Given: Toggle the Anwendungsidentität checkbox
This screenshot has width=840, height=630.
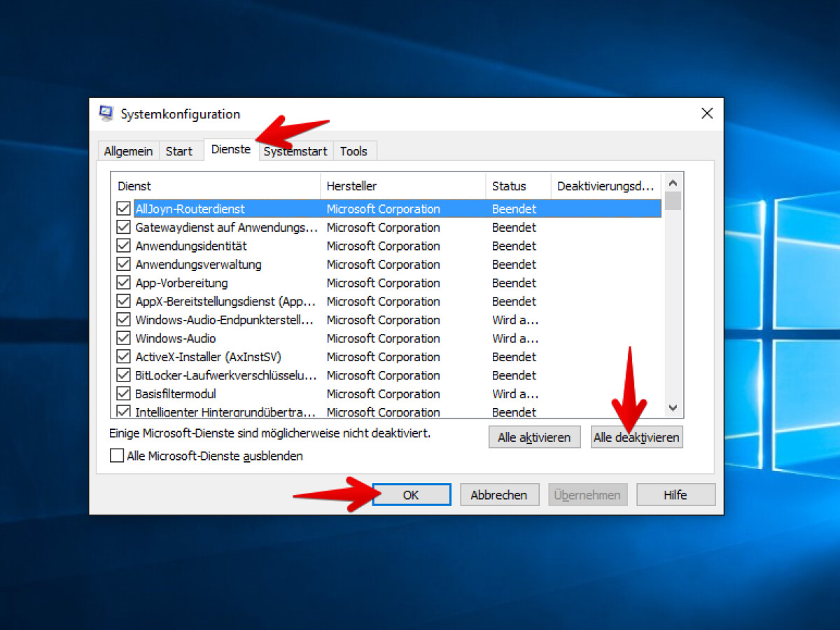Looking at the screenshot, I should [124, 246].
